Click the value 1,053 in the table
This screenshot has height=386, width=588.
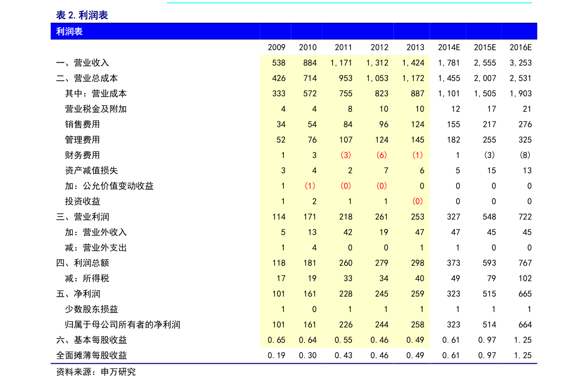(x=377, y=78)
